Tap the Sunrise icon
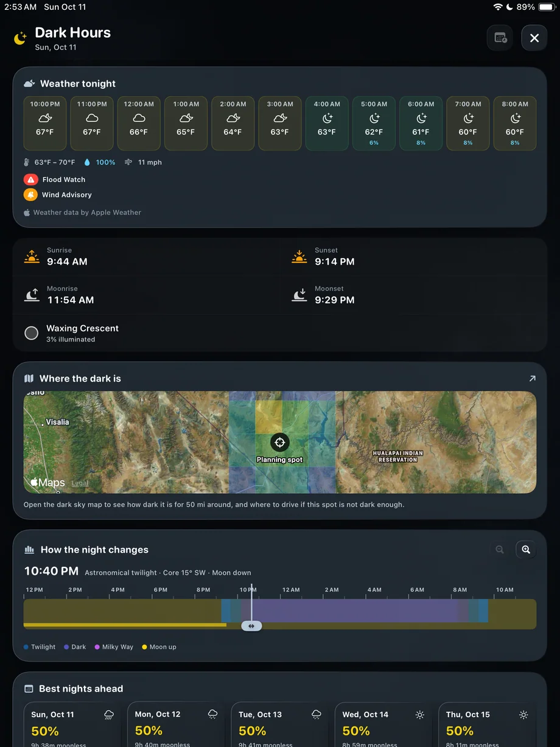This screenshot has width=560, height=747. pyautogui.click(x=32, y=256)
